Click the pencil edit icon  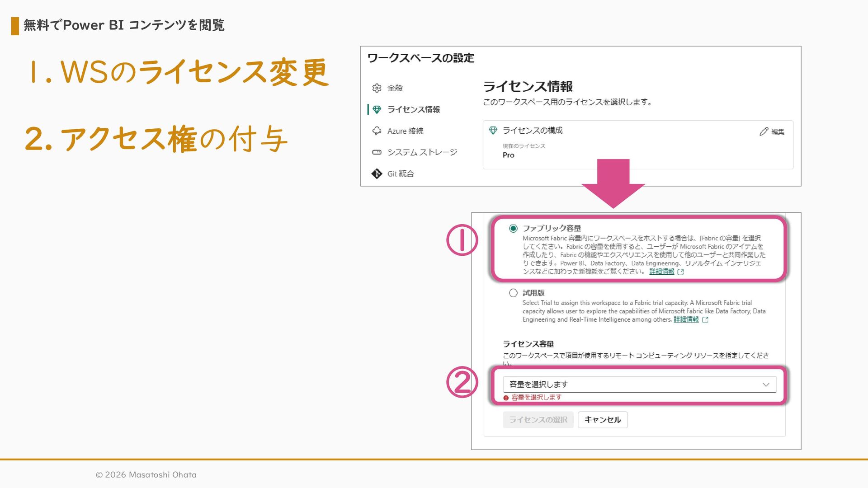764,131
